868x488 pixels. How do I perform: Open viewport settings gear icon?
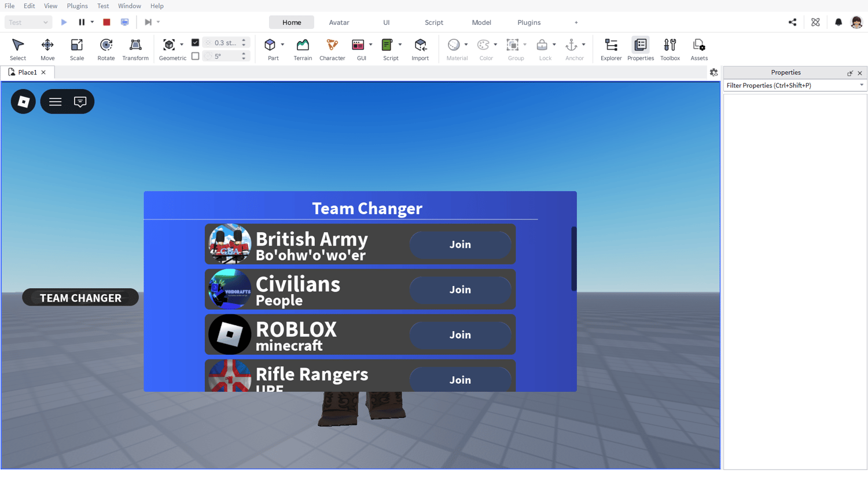(713, 73)
